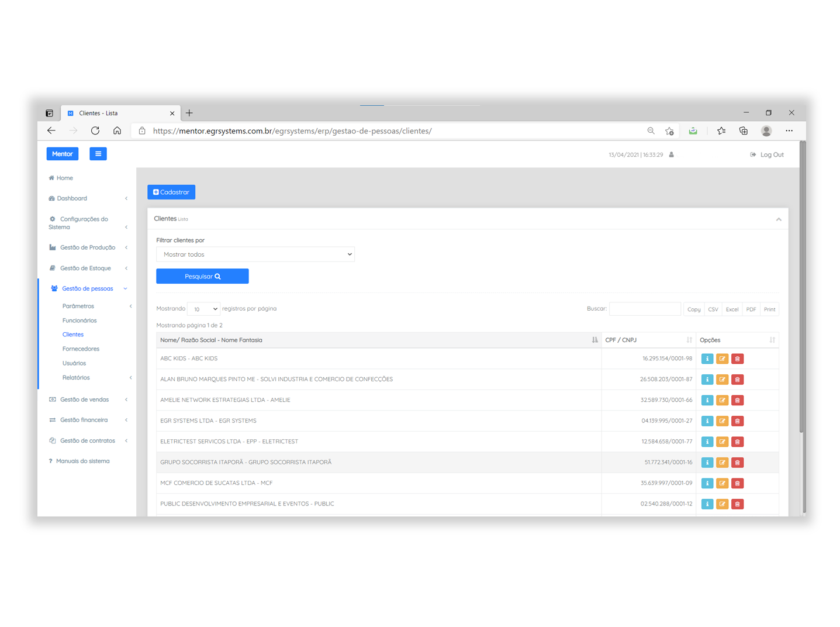Edit ELETRICTEST SERVICOS LTDA client
The height and width of the screenshot is (627, 840).
tap(722, 442)
